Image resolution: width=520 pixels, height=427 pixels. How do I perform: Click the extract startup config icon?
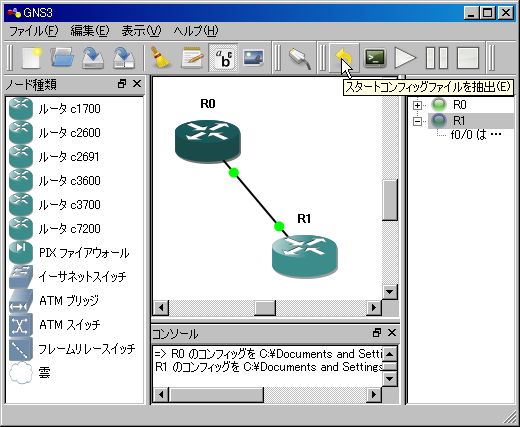tap(344, 58)
